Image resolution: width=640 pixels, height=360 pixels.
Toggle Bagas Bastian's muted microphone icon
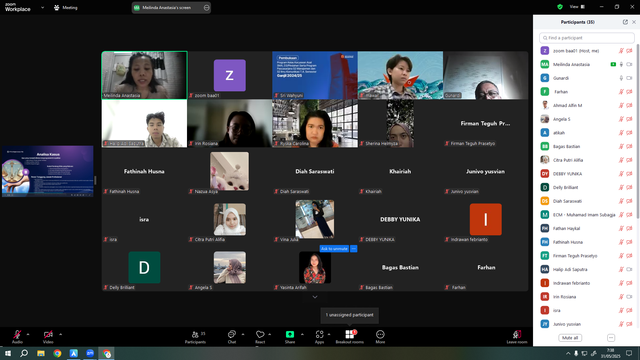coord(621,147)
